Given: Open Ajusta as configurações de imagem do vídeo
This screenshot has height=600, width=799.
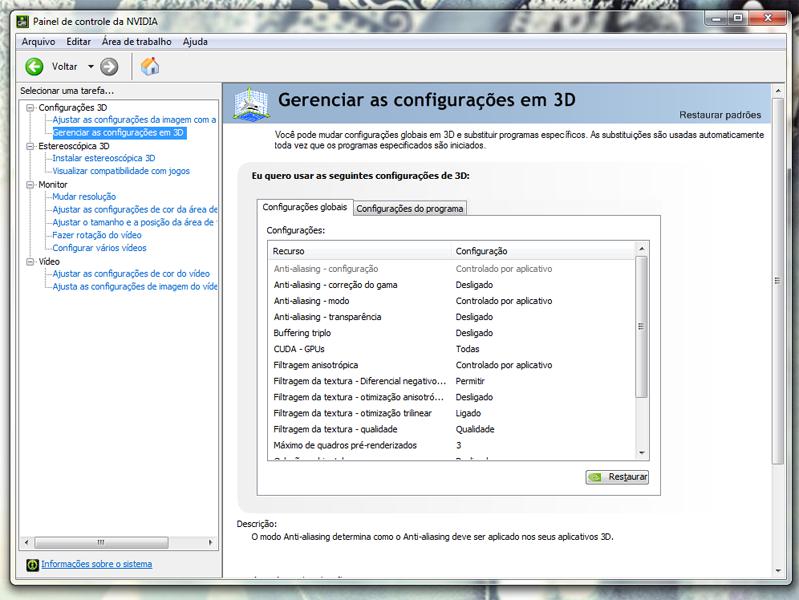Looking at the screenshot, I should pyautogui.click(x=135, y=286).
